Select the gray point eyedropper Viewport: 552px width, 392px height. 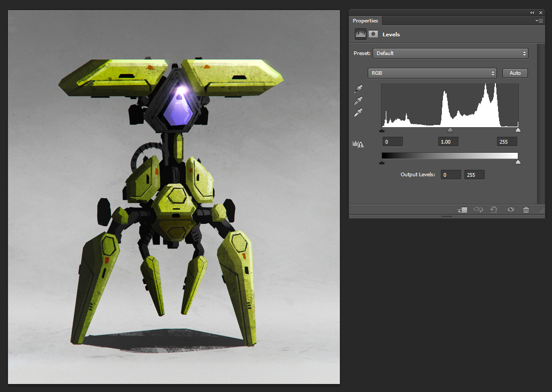tap(358, 100)
